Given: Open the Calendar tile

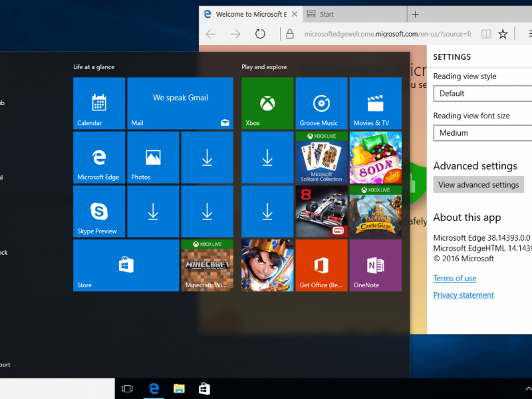Looking at the screenshot, I should [x=99, y=103].
